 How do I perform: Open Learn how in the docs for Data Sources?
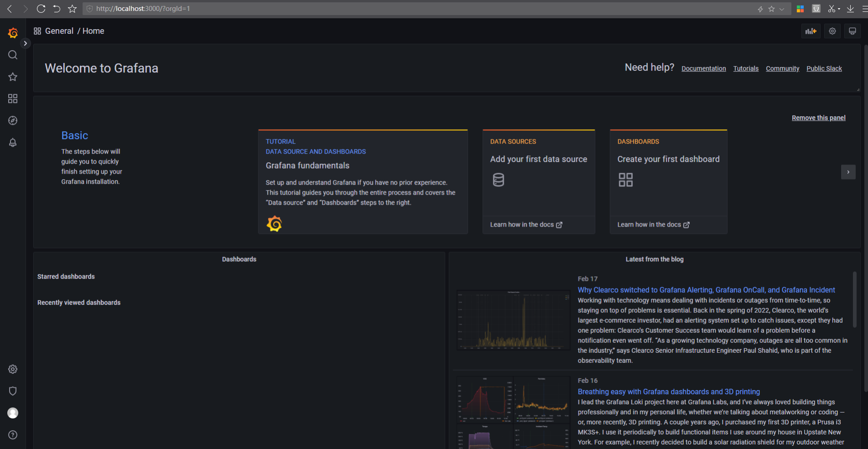(526, 225)
